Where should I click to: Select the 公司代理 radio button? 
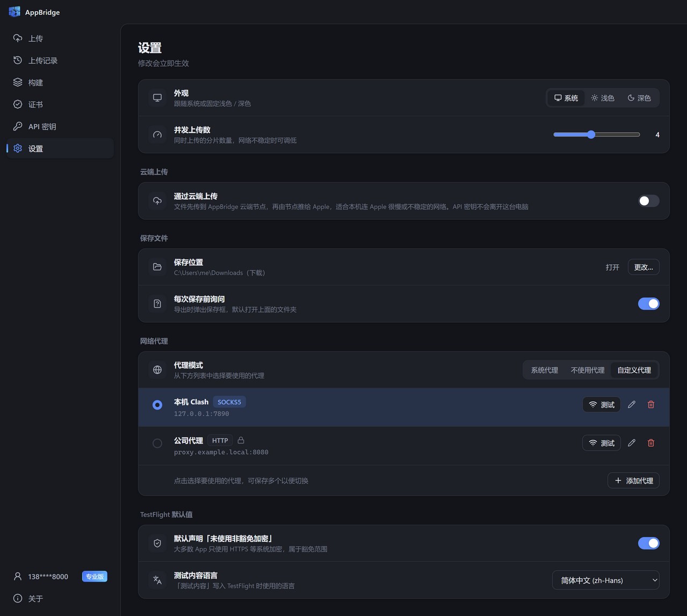pos(157,444)
